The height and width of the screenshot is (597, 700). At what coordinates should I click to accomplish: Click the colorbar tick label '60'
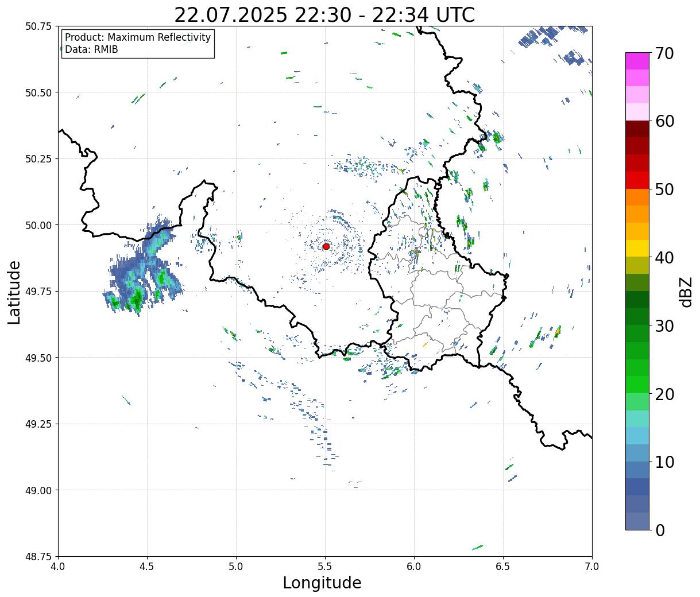tap(664, 121)
